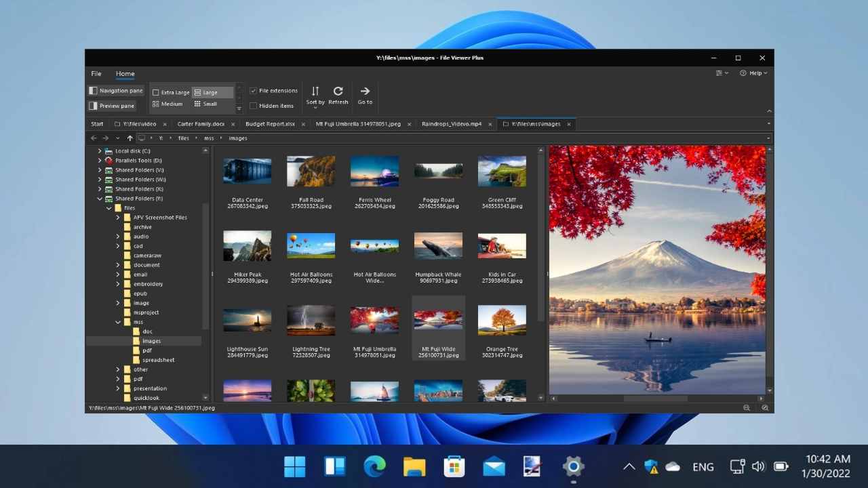Toggle the Navigation pane button
The image size is (868, 488).
click(116, 91)
